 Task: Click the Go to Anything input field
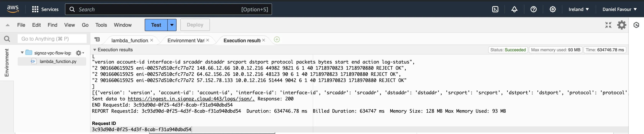pos(52,39)
